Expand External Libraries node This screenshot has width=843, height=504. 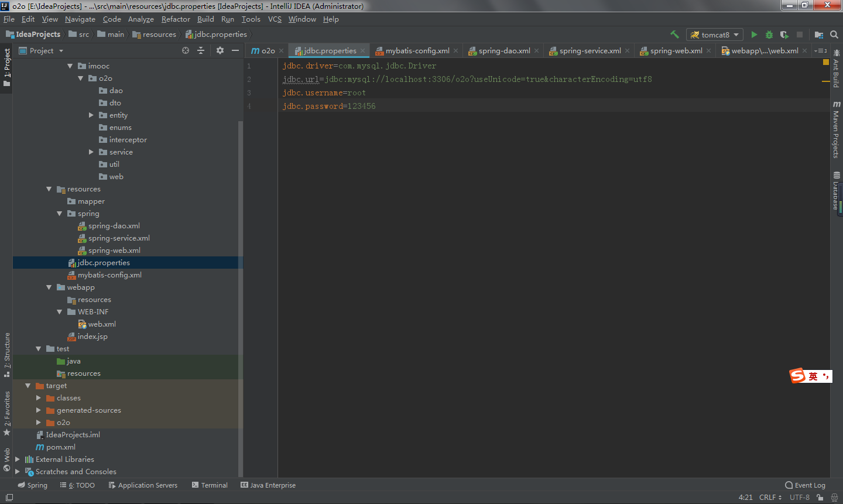(18, 460)
